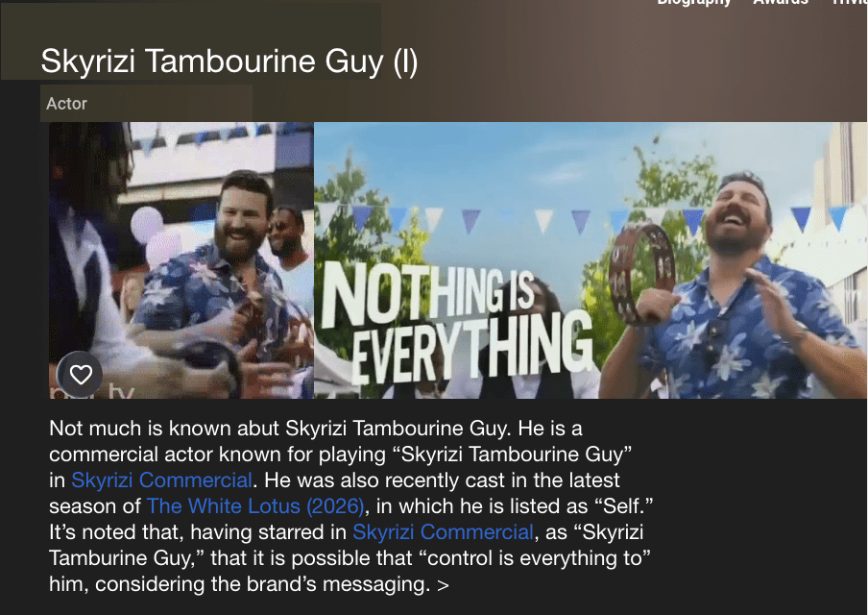Click the tambourine in the right image
The image size is (868, 615).
click(x=643, y=274)
